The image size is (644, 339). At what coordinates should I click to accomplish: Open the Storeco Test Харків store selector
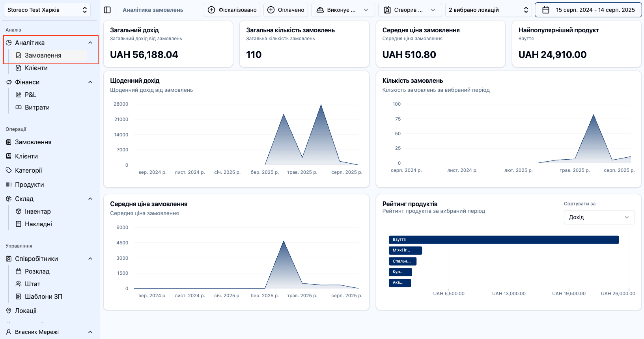click(47, 10)
